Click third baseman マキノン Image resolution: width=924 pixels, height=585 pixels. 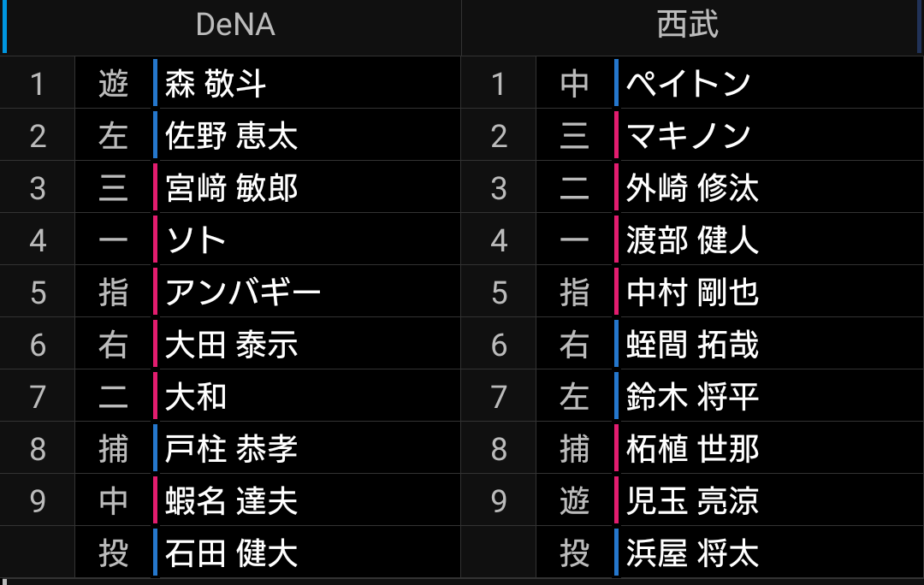coord(688,135)
